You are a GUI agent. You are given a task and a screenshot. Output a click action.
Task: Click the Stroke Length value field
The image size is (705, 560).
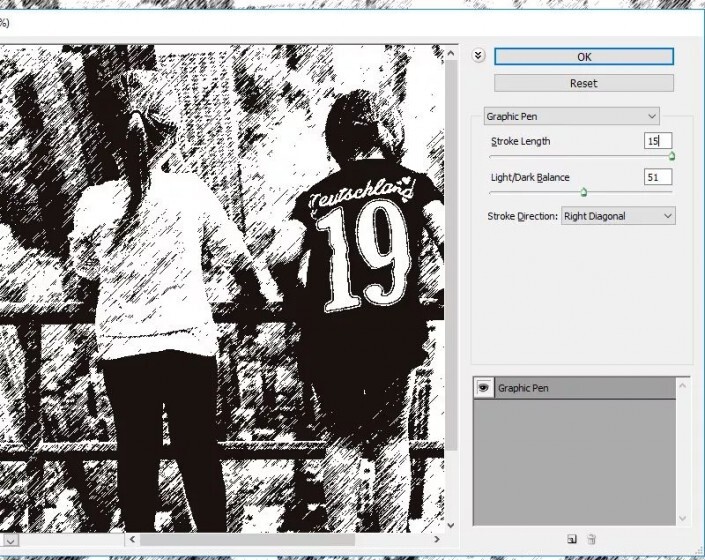pyautogui.click(x=657, y=142)
